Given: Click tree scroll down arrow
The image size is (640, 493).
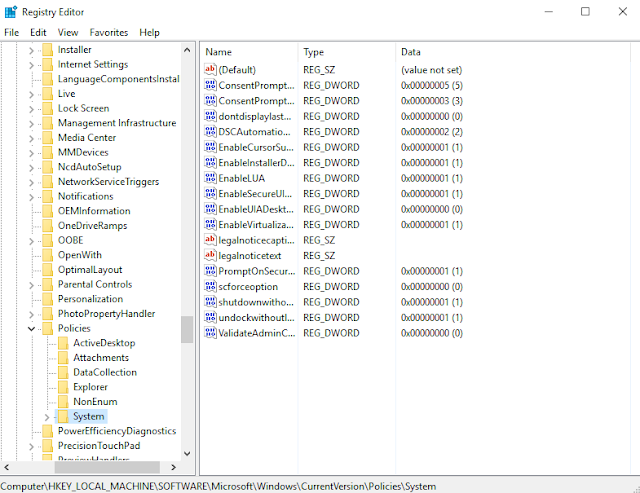Looking at the screenshot, I should 187,453.
